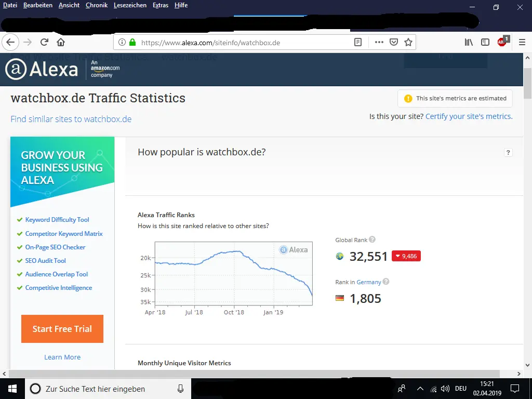Open the People taskbar icon
532x399 pixels.
coord(402,389)
